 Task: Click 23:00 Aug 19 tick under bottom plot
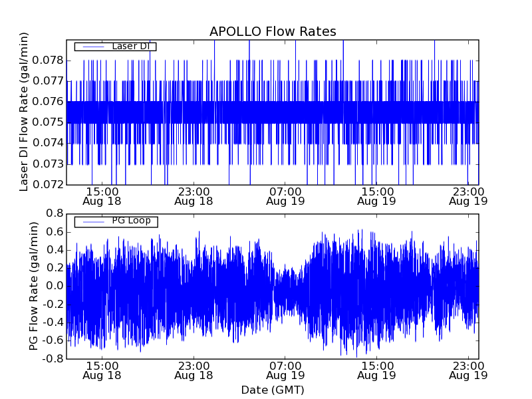(x=468, y=370)
